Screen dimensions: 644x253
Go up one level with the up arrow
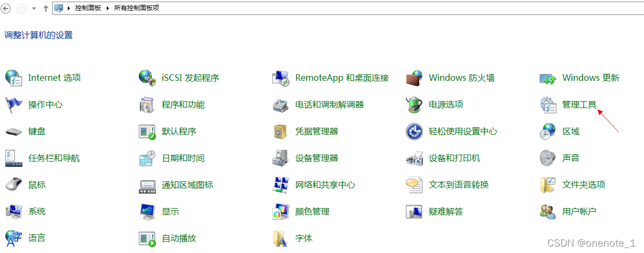(46, 8)
